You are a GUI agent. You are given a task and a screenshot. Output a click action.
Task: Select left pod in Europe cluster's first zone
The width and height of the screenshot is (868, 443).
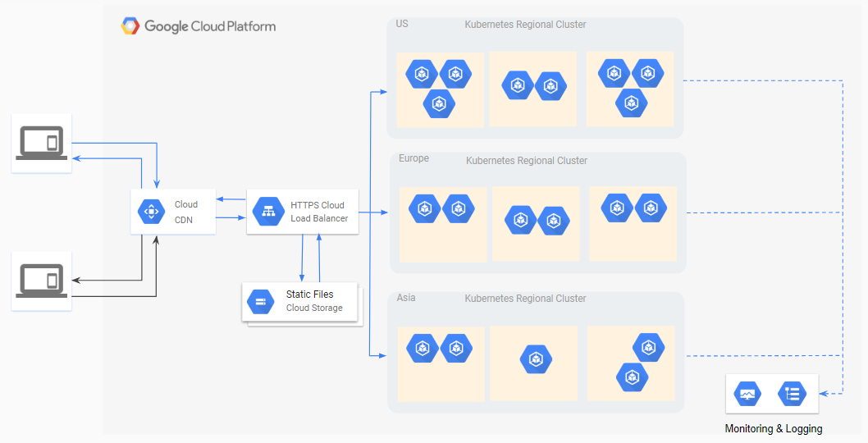(425, 208)
